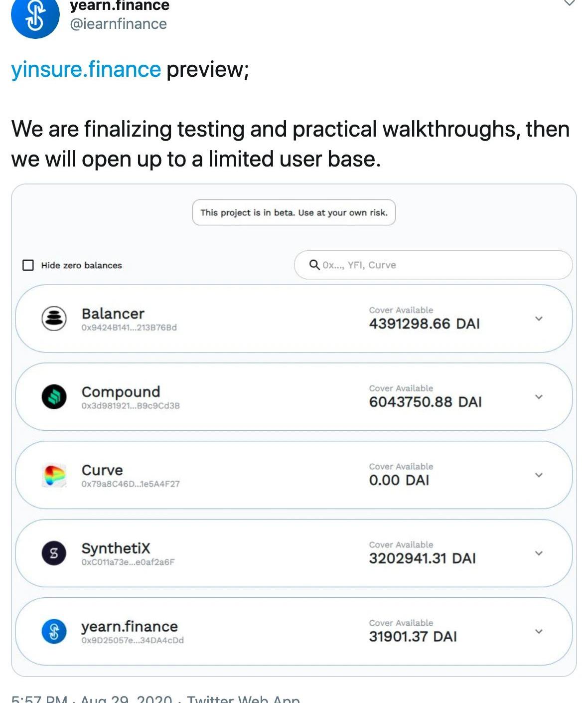Screen dimensions: 588x703
Task: Click the beta risk warning banner
Action: coord(294,212)
